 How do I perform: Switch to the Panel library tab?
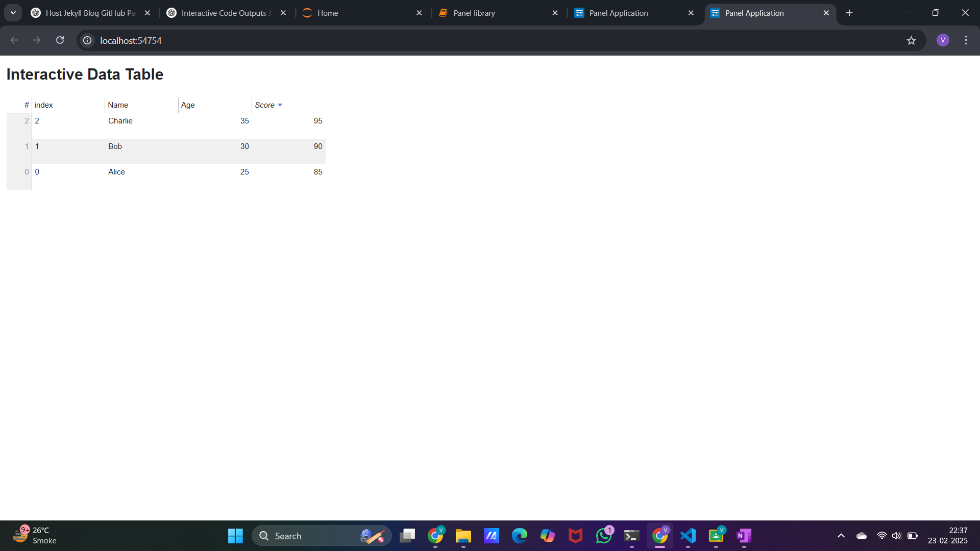(x=485, y=13)
